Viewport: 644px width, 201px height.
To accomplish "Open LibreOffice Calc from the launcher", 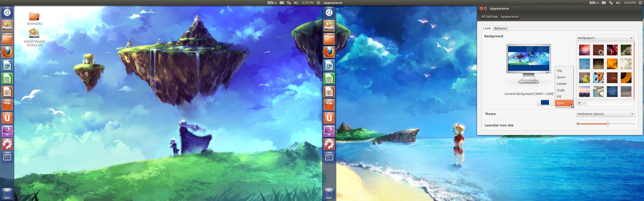I will 7,78.
